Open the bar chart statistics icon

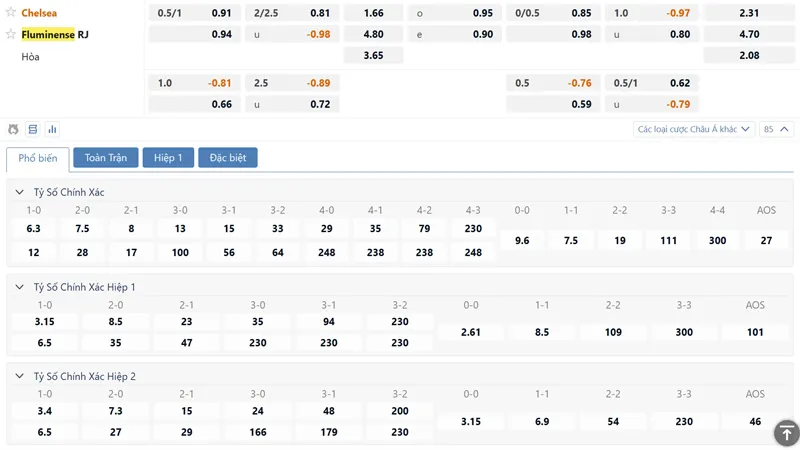(x=52, y=129)
